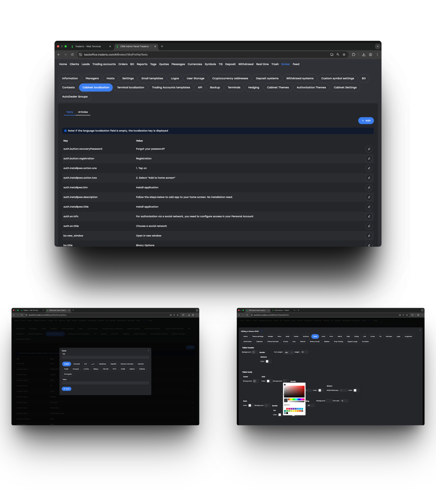Viewport: 436px width, 504px height.
Task: Edit the auth.button.registration row pencil icon
Action: (x=369, y=158)
